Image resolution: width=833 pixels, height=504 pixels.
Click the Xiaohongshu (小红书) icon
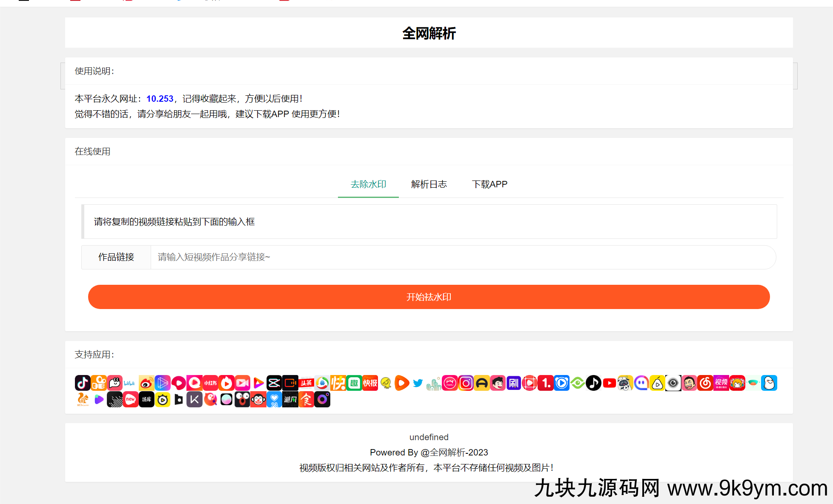click(x=210, y=383)
